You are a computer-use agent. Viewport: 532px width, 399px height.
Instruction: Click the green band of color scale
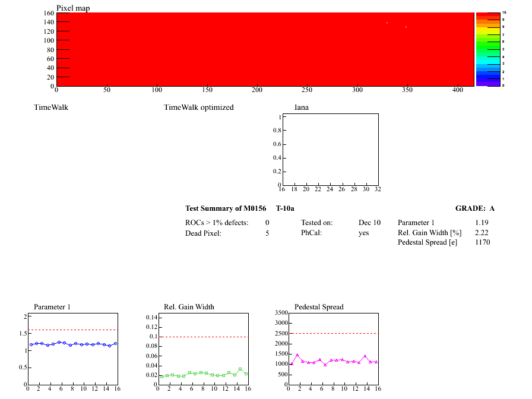tap(488, 45)
